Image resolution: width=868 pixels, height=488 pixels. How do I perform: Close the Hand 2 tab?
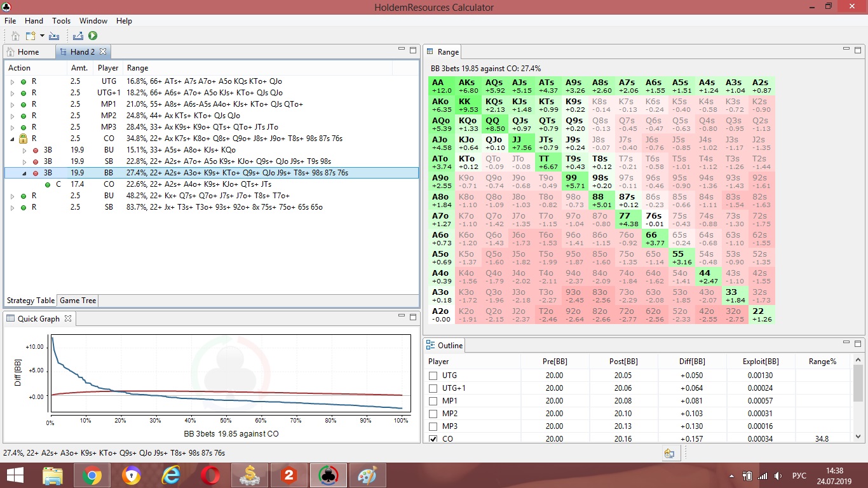103,51
